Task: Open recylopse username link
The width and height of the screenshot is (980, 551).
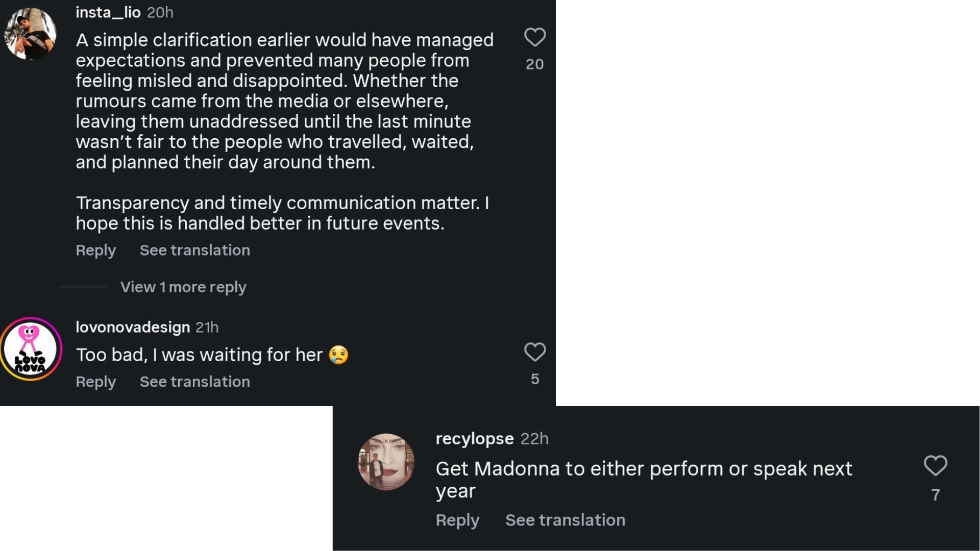Action: point(475,439)
